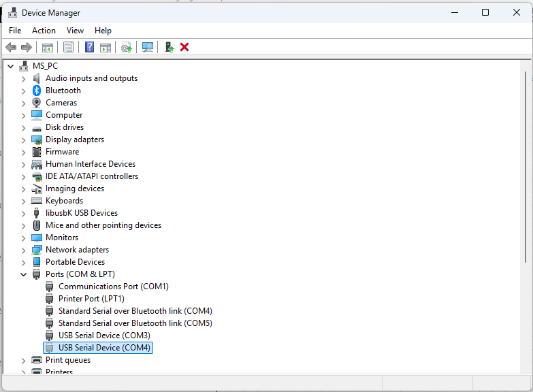This screenshot has height=392, width=533.
Task: Expand the Cameras category
Action: [x=23, y=103]
